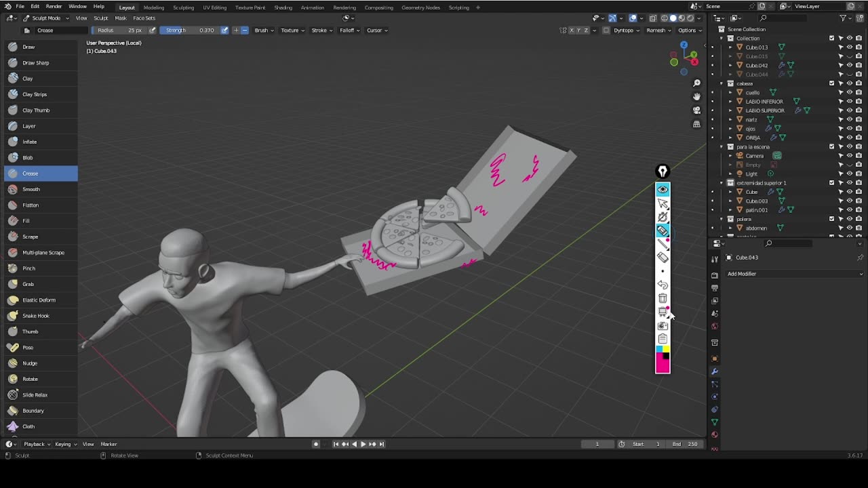Select the Flatten brush

tap(41, 205)
